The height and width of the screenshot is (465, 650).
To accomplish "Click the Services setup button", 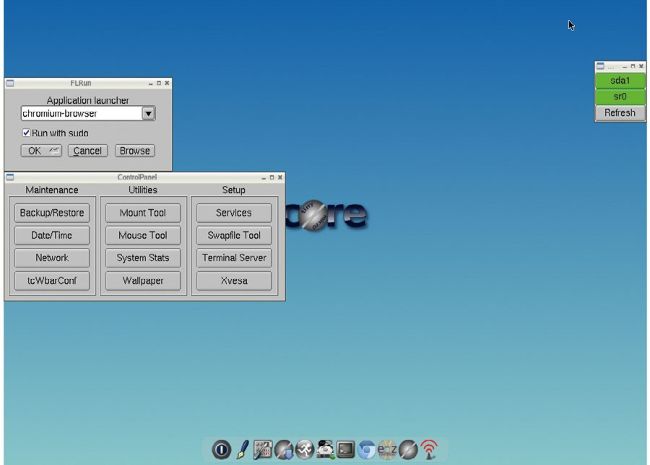I will 233,213.
